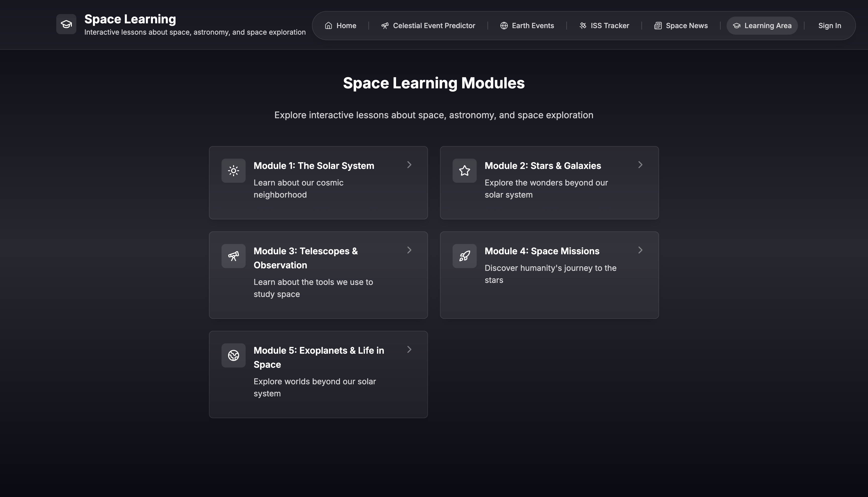
Task: Click the rocket icon on Module 4
Action: (464, 256)
